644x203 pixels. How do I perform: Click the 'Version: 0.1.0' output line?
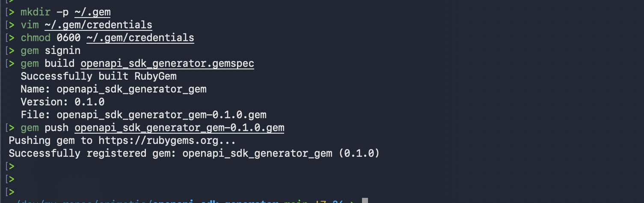[x=62, y=102]
